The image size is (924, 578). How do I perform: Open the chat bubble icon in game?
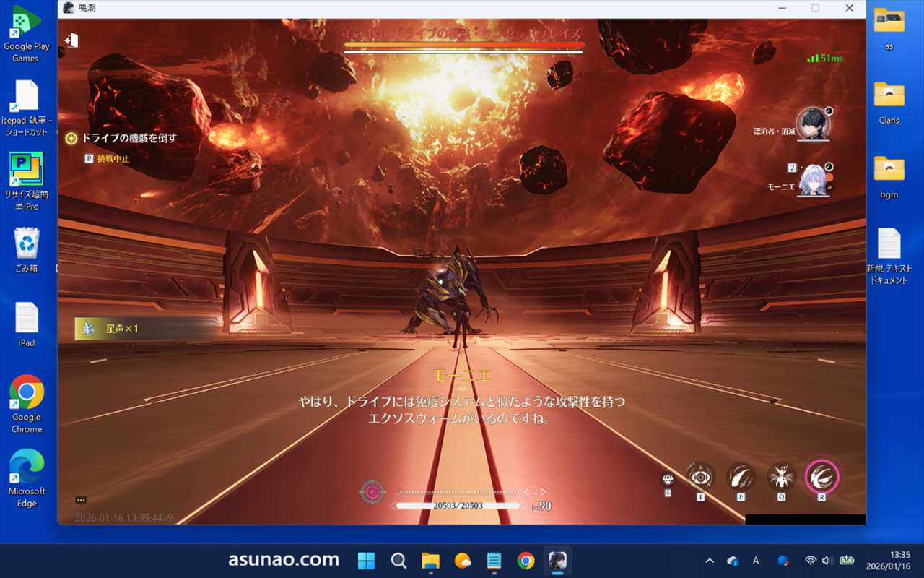pyautogui.click(x=81, y=500)
